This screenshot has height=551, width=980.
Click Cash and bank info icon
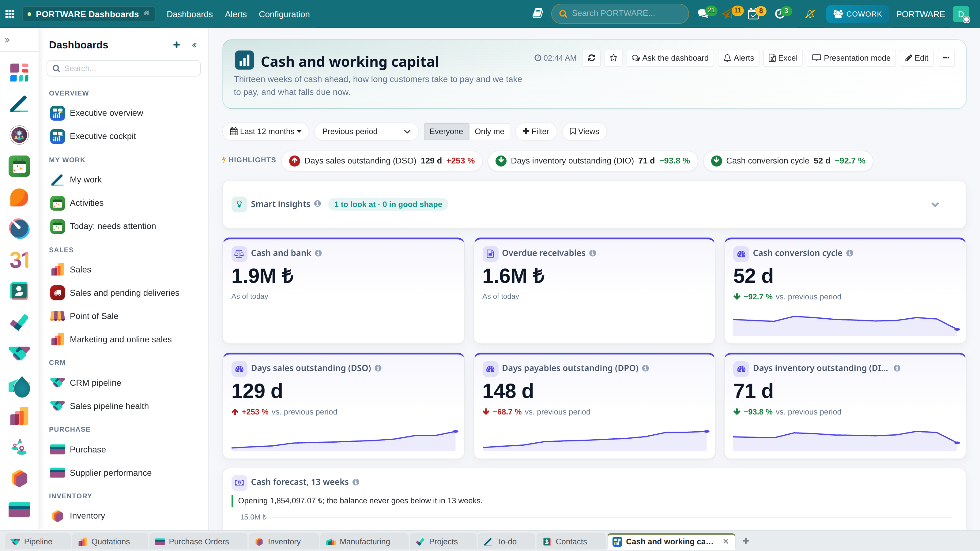[x=318, y=253]
